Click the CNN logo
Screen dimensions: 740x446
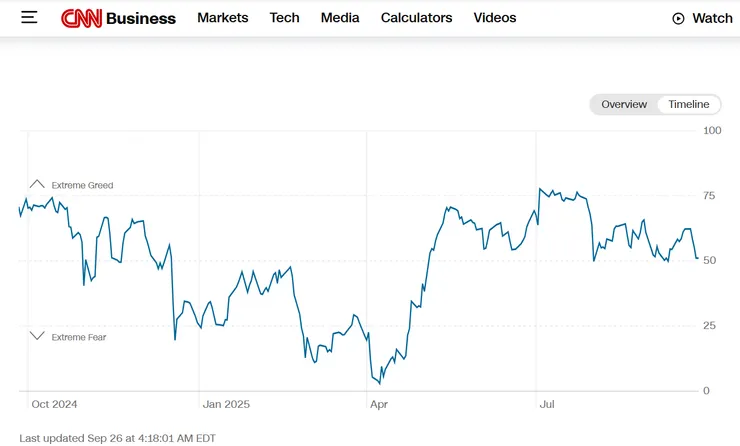tap(81, 18)
